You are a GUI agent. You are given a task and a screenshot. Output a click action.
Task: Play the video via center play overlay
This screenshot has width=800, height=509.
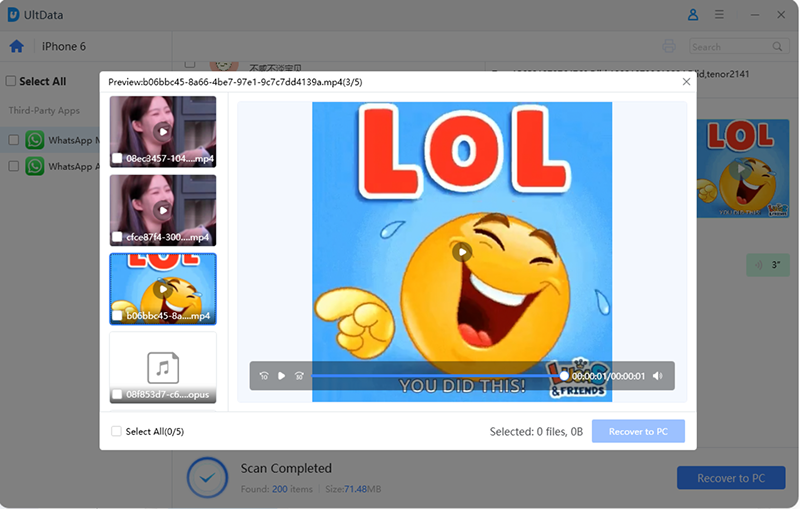[462, 251]
